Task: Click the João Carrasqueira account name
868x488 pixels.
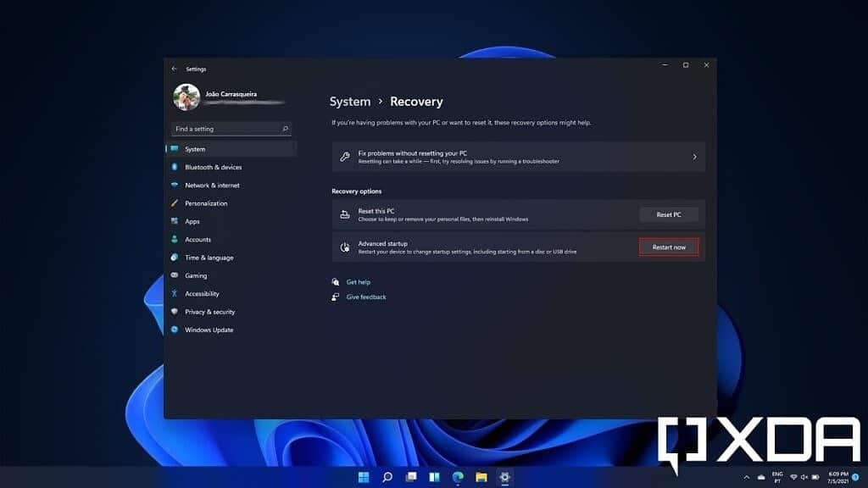Action: pos(231,94)
